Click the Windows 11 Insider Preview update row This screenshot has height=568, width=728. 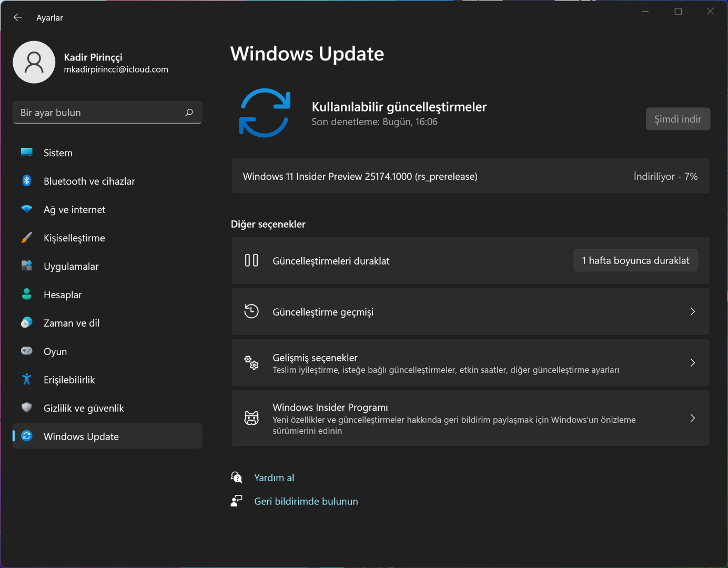tap(470, 176)
